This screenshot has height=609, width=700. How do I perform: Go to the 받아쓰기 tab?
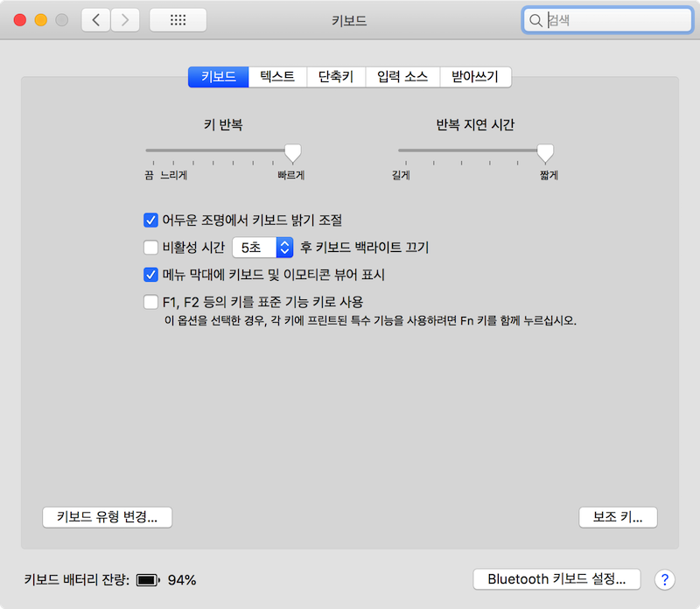(x=474, y=77)
